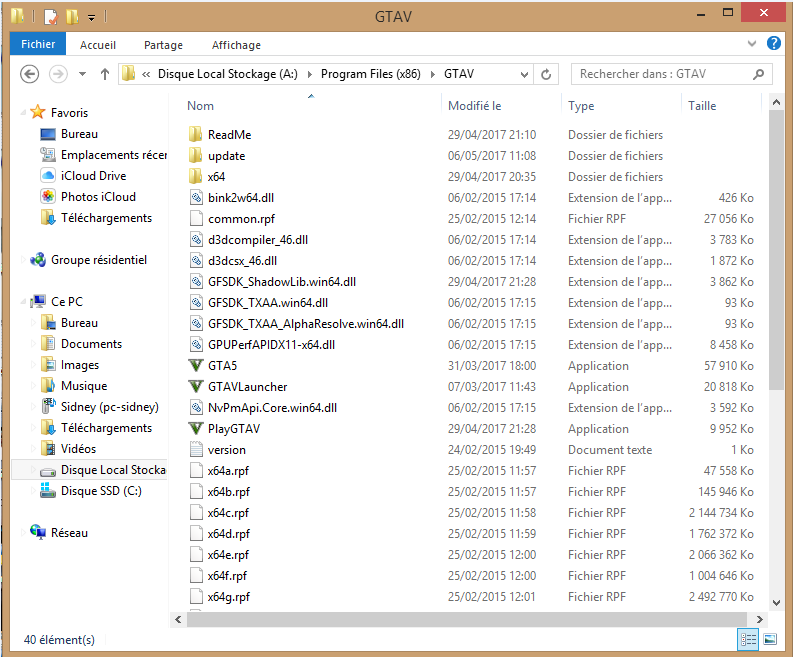Viewport: 793px width, 657px height.
Task: Expand the Réseau tree node
Action: 23,533
